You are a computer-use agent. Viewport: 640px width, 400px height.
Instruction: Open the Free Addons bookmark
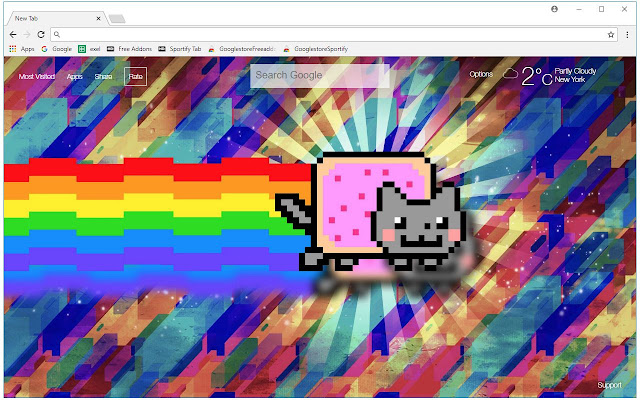(129, 49)
